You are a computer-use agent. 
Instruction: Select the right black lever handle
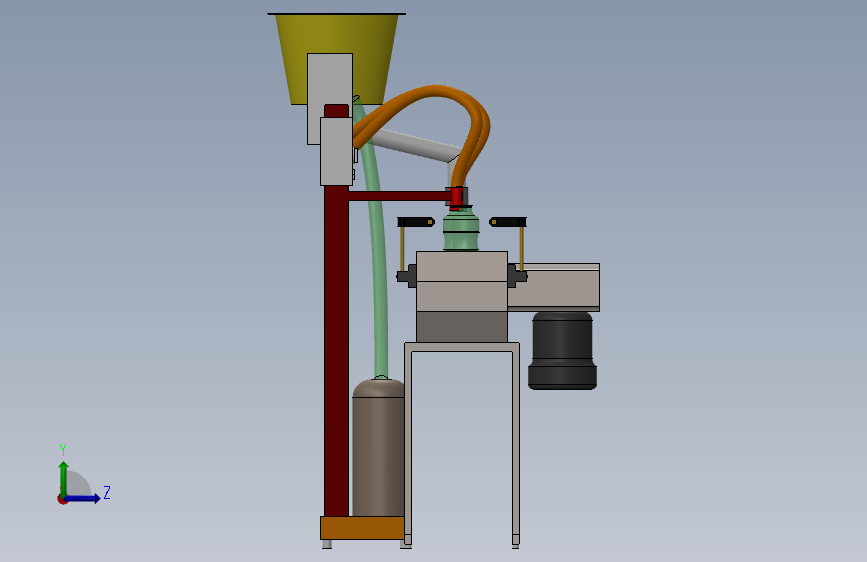[508, 222]
